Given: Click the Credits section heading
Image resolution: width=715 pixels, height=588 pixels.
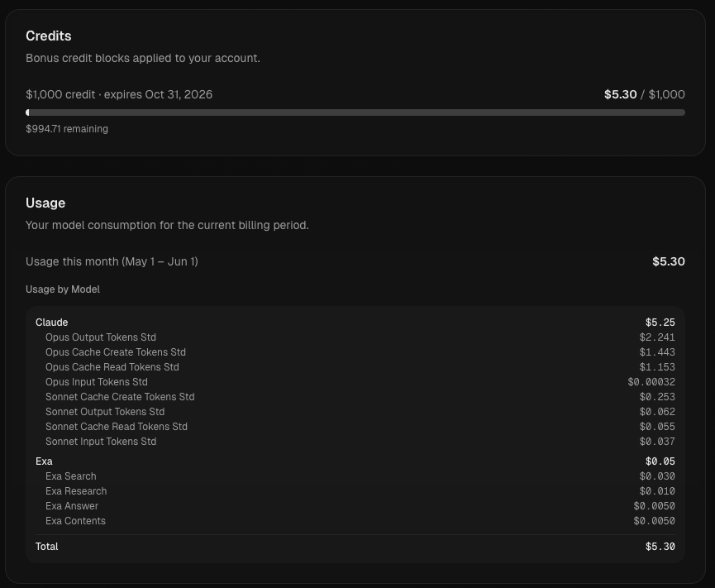Looking at the screenshot, I should (x=48, y=36).
